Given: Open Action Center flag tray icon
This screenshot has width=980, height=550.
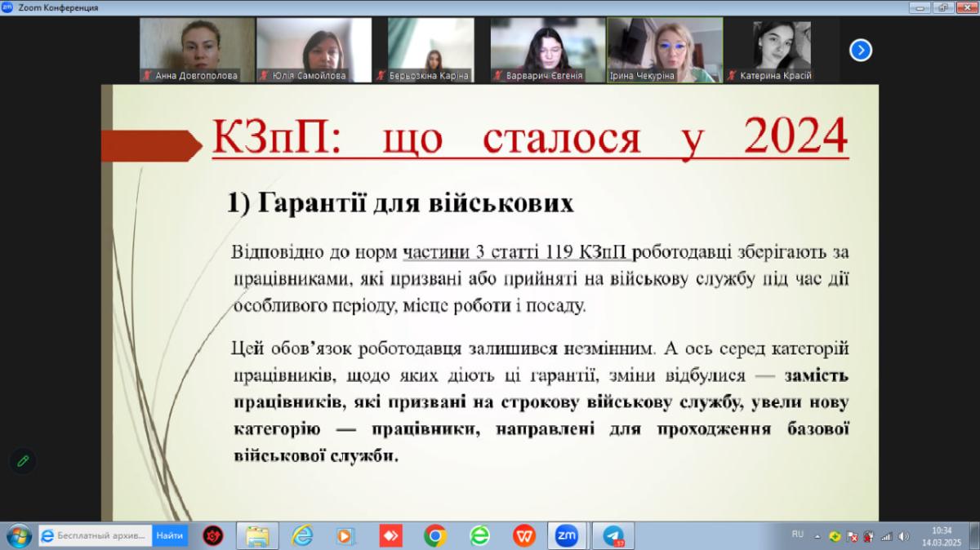Looking at the screenshot, I should pyautogui.click(x=853, y=536).
